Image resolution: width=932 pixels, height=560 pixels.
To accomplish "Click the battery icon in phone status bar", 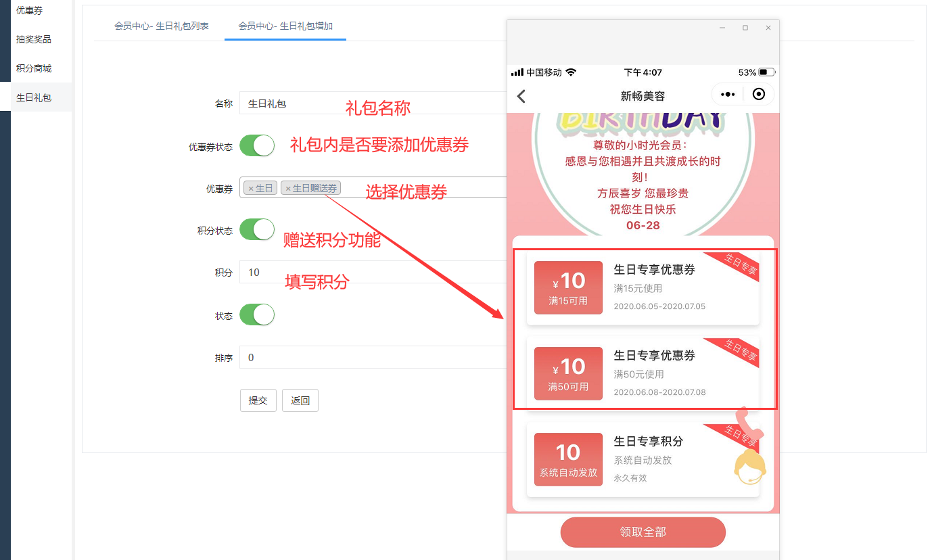I will (x=767, y=72).
